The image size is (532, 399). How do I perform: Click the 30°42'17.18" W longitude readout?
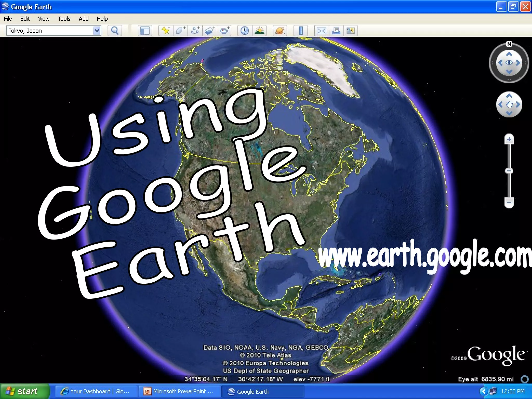(x=260, y=379)
